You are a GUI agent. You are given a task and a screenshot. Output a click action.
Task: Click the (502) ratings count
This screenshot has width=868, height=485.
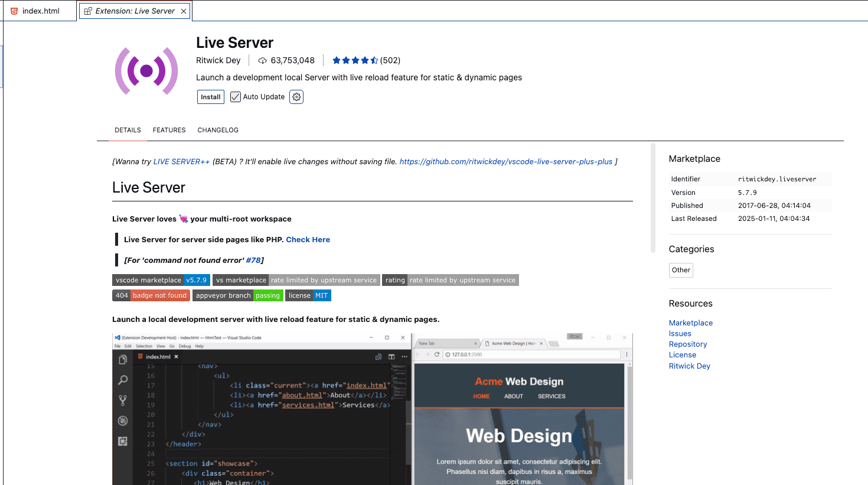pyautogui.click(x=390, y=60)
